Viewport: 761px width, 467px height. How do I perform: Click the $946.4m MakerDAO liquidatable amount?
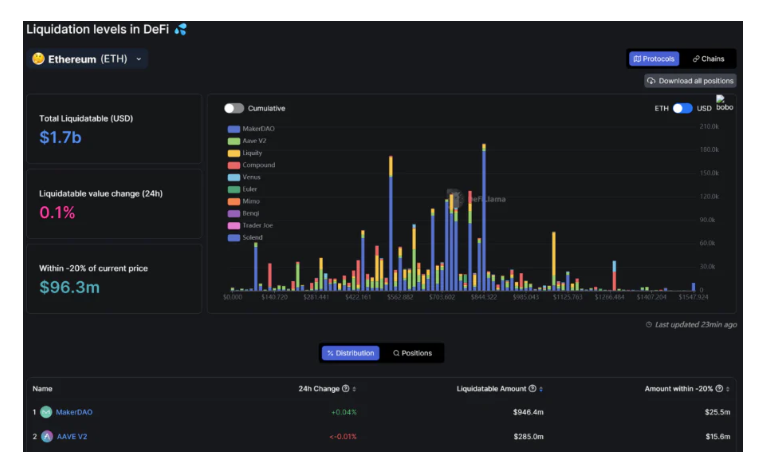point(528,412)
